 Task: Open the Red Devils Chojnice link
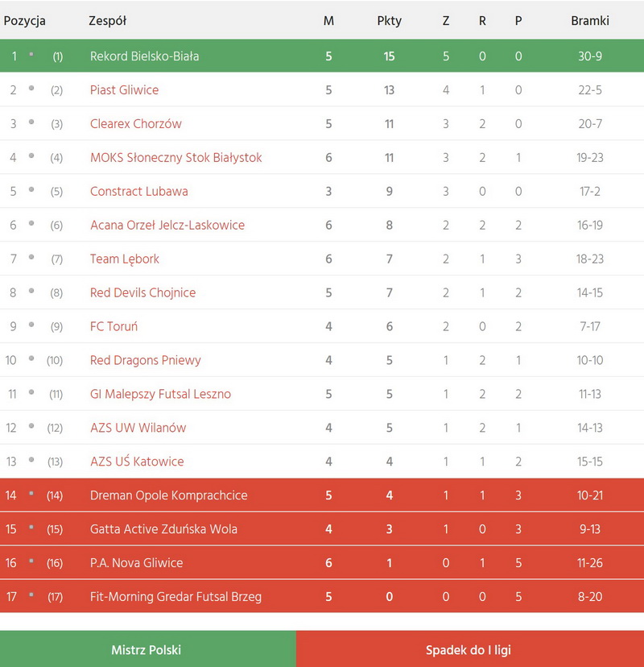(142, 293)
